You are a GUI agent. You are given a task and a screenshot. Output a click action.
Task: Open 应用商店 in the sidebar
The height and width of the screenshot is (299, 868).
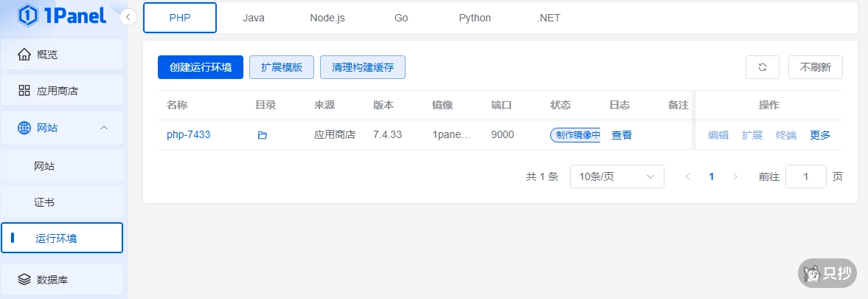(x=62, y=91)
